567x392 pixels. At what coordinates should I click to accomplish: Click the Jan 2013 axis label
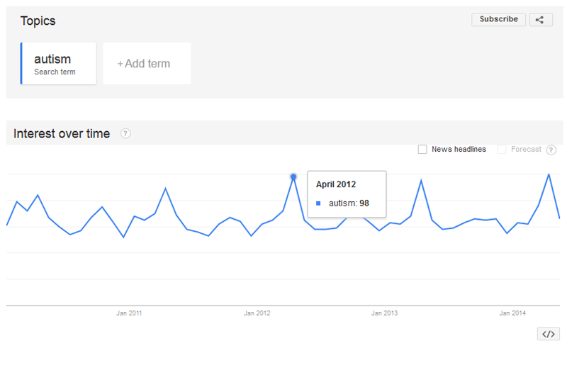[x=385, y=313]
